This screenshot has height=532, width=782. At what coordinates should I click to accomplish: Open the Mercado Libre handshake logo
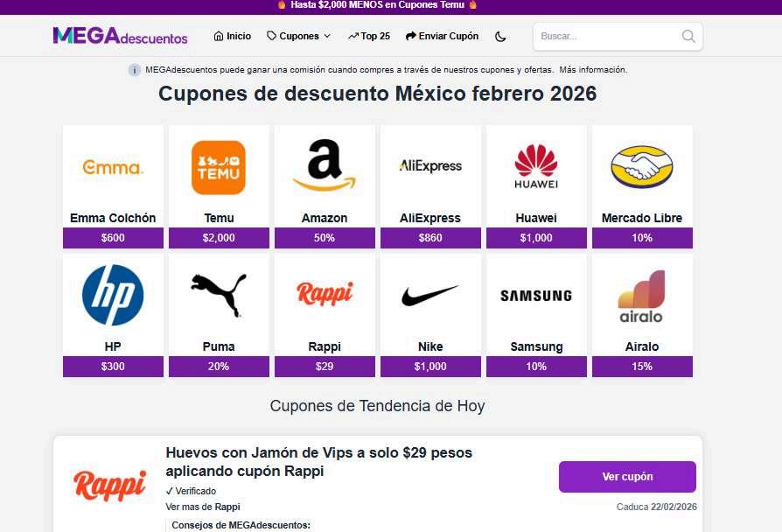pyautogui.click(x=642, y=166)
